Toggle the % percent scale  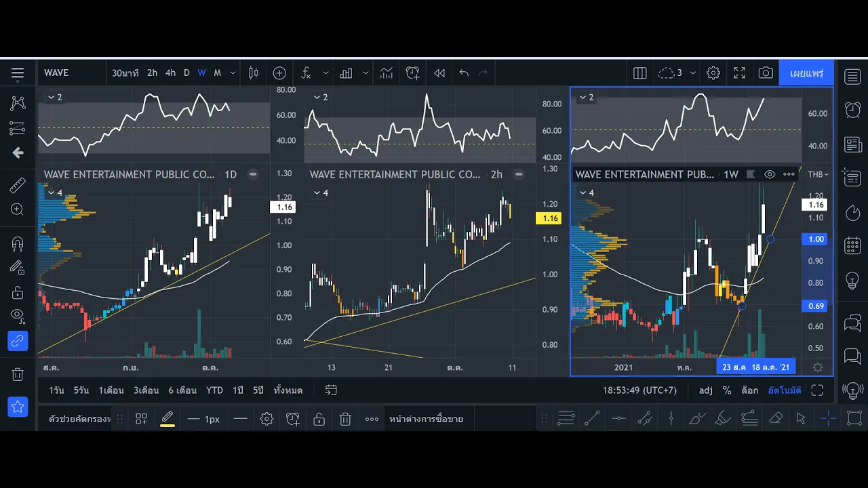coord(727,390)
